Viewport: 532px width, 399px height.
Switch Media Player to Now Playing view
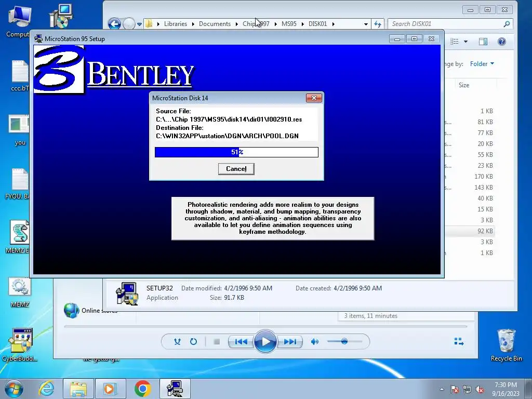click(459, 342)
